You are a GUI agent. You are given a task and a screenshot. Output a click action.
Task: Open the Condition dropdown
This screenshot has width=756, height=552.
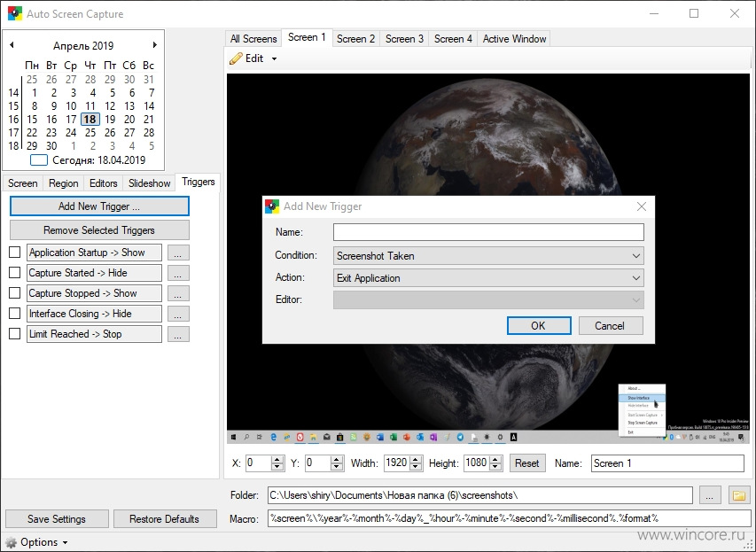pyautogui.click(x=488, y=256)
